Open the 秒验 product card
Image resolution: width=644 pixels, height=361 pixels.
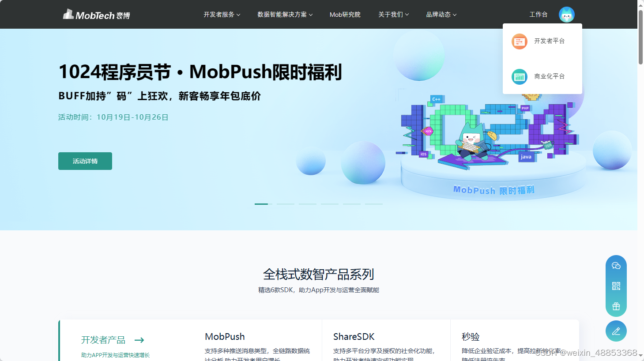coord(515,340)
